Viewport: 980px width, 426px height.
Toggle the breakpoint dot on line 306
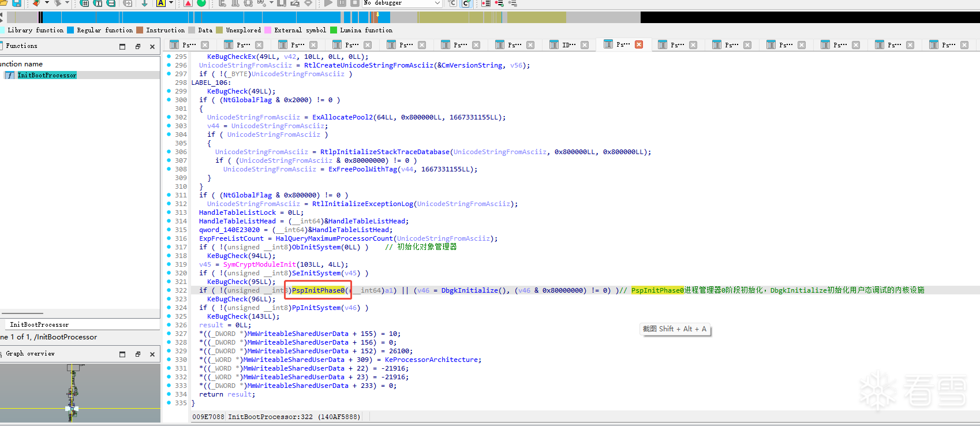(169, 152)
